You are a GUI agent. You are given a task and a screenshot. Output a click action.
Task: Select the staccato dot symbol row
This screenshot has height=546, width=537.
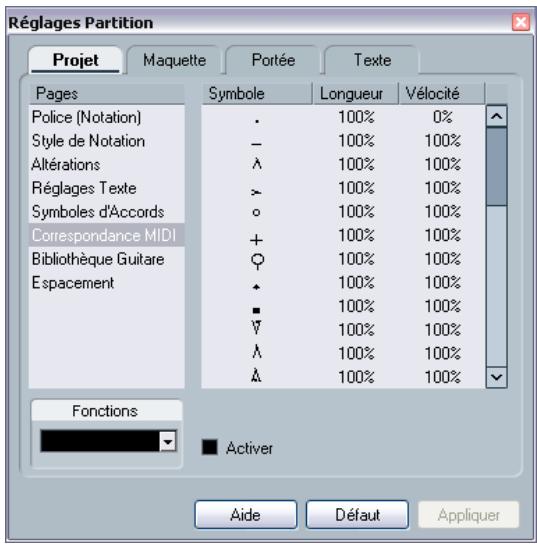pos(343,117)
